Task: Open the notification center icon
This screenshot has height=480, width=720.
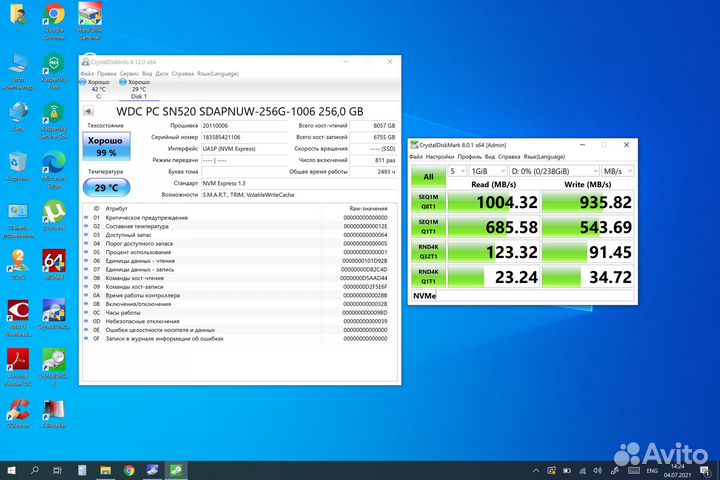Action: pos(705,471)
